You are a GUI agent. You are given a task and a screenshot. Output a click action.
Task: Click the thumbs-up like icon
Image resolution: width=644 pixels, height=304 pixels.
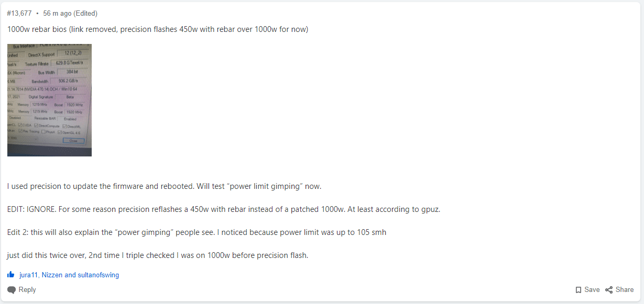point(11,275)
